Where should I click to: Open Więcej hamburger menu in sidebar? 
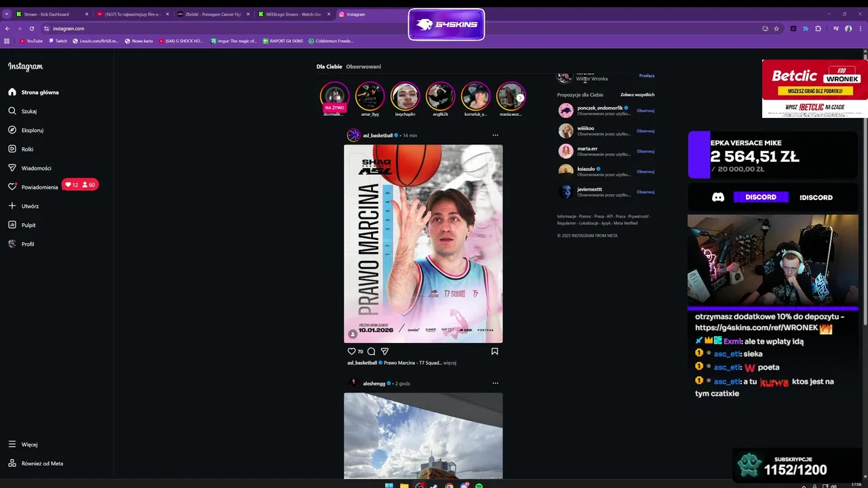[x=12, y=445]
